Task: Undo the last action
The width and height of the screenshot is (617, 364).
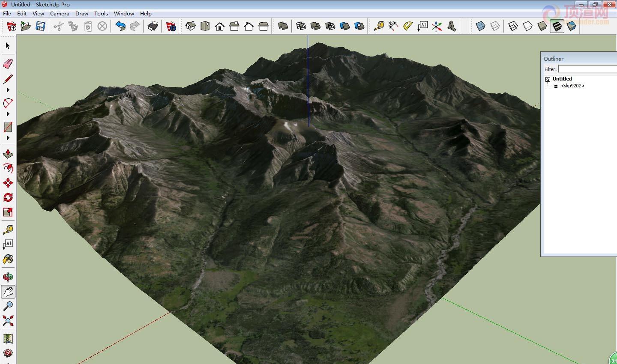Action: [120, 27]
